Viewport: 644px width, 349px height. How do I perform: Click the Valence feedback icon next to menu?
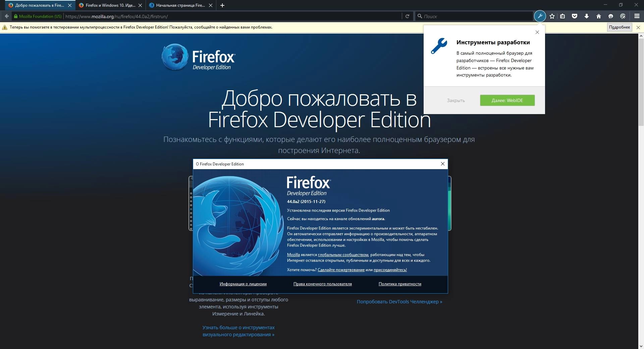[623, 16]
